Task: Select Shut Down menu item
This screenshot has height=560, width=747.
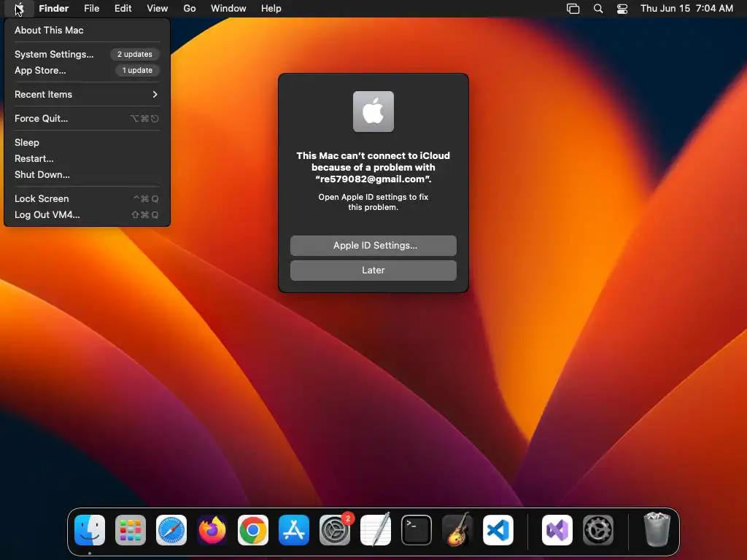Action: [88, 175]
